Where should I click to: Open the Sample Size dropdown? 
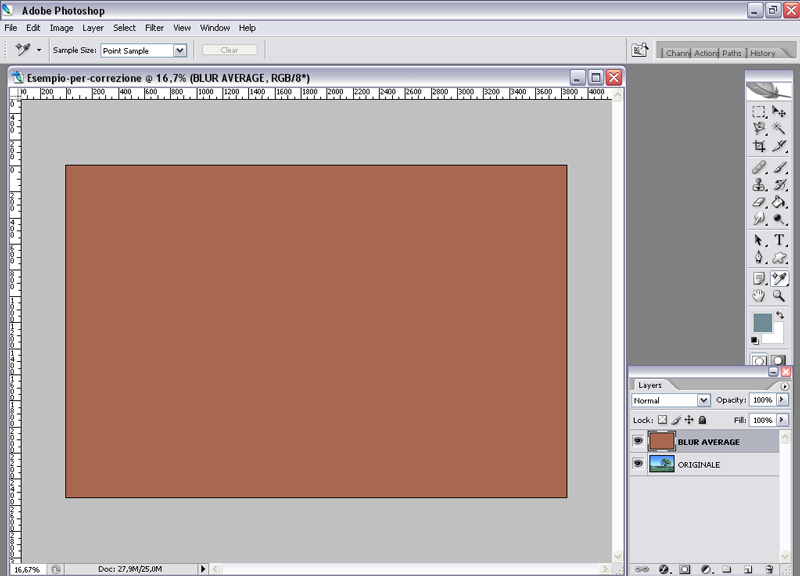pos(180,50)
